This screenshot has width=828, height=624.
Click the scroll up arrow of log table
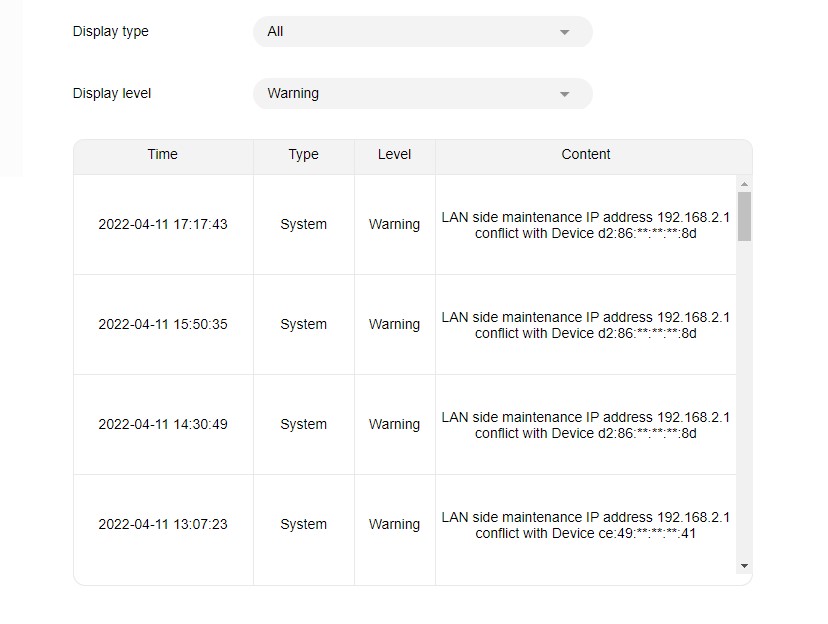click(x=744, y=184)
